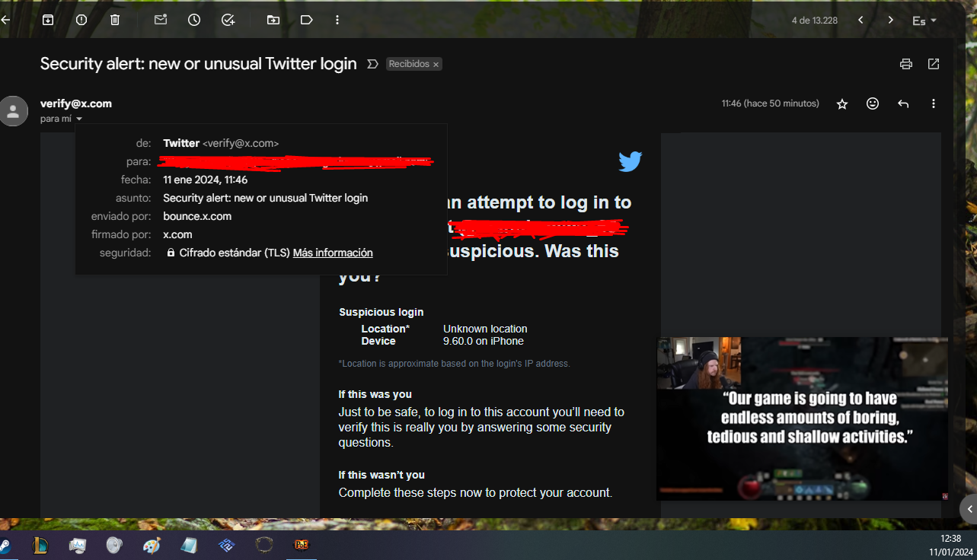Print the email using the printer icon
The image size is (977, 560).
[905, 64]
